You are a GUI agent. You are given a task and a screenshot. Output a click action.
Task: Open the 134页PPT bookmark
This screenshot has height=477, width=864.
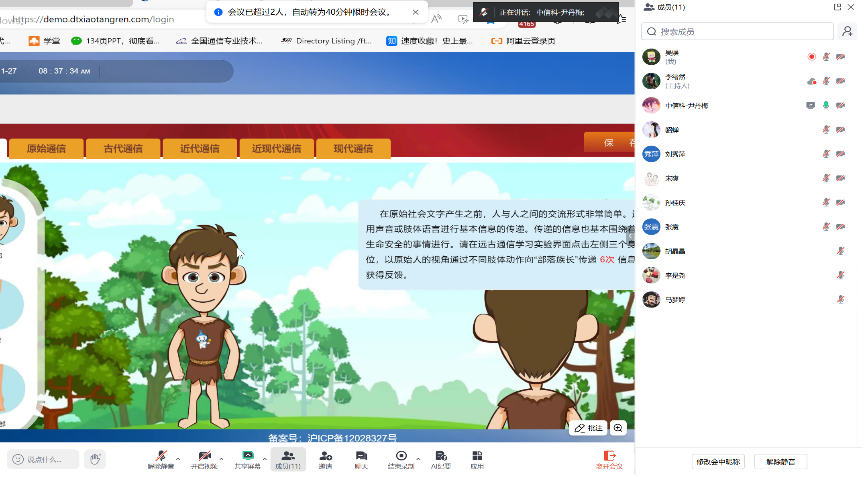point(115,41)
